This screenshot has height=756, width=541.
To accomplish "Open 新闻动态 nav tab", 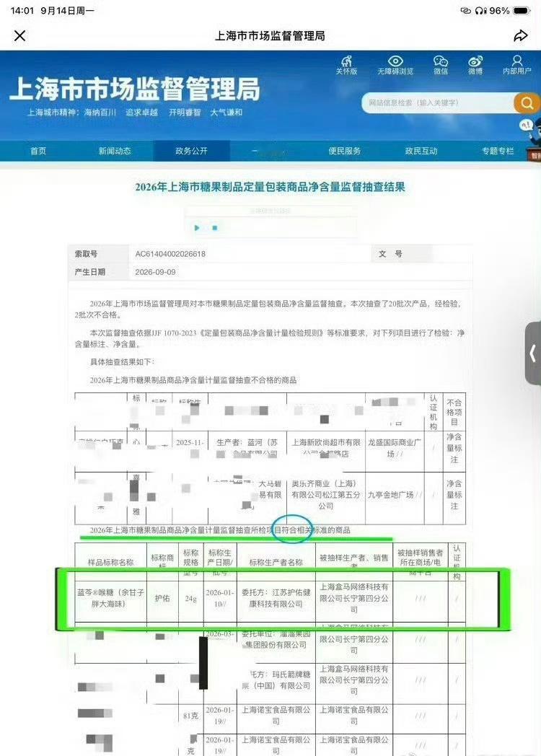I will click(115, 151).
